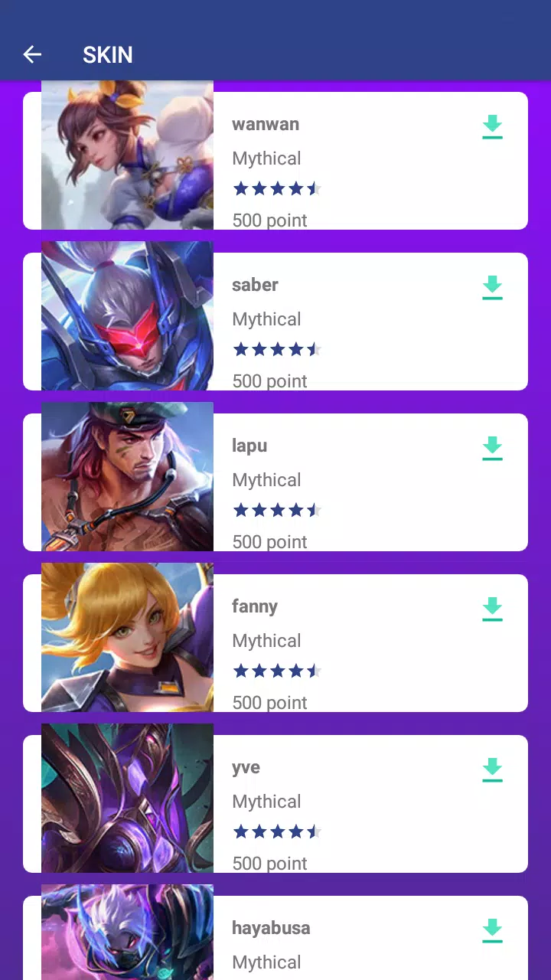
Task: Tap the lapu character image
Action: (127, 477)
